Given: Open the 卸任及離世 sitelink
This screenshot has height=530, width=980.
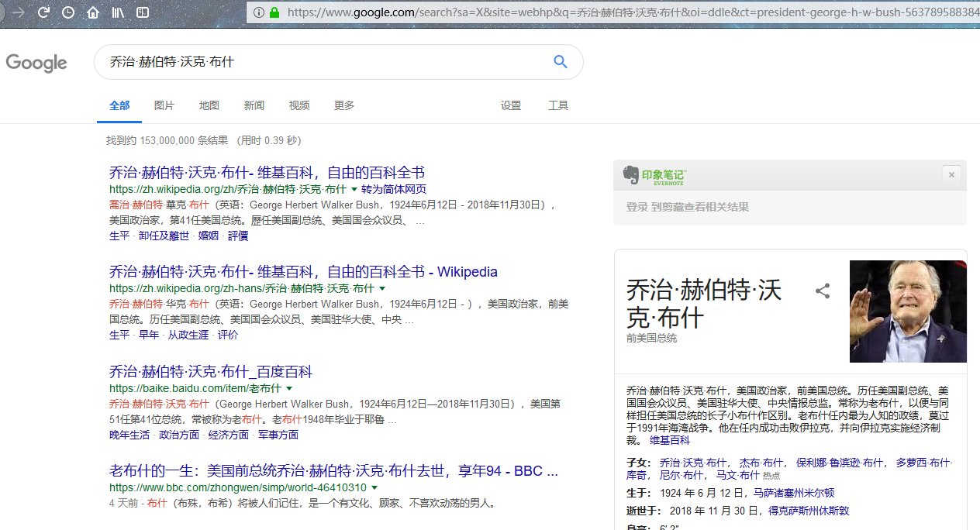Looking at the screenshot, I should coord(164,236).
